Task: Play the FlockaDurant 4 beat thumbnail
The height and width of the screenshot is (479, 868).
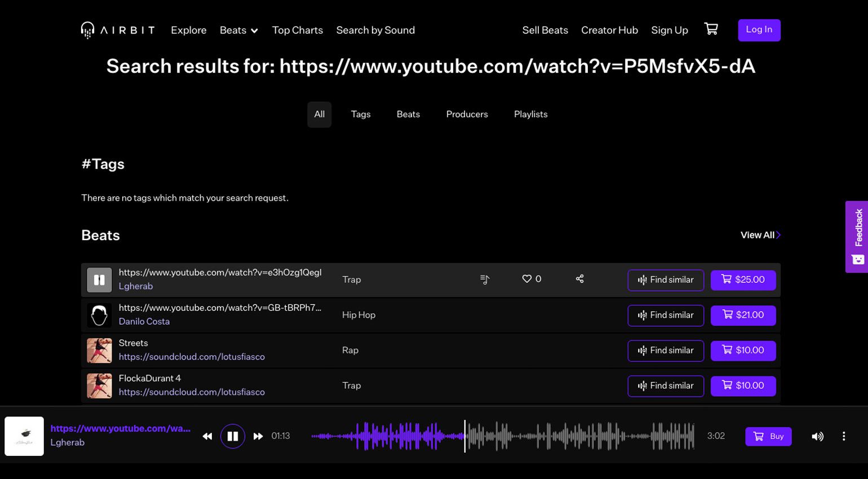Action: click(x=99, y=386)
